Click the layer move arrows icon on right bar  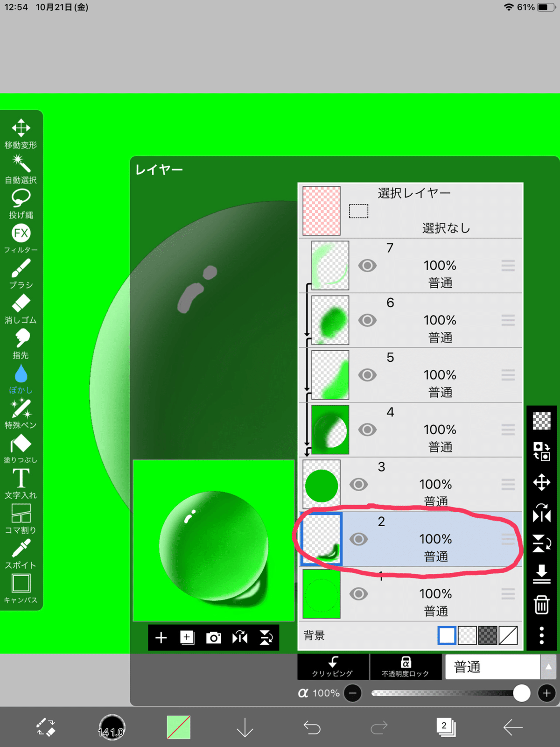542,482
